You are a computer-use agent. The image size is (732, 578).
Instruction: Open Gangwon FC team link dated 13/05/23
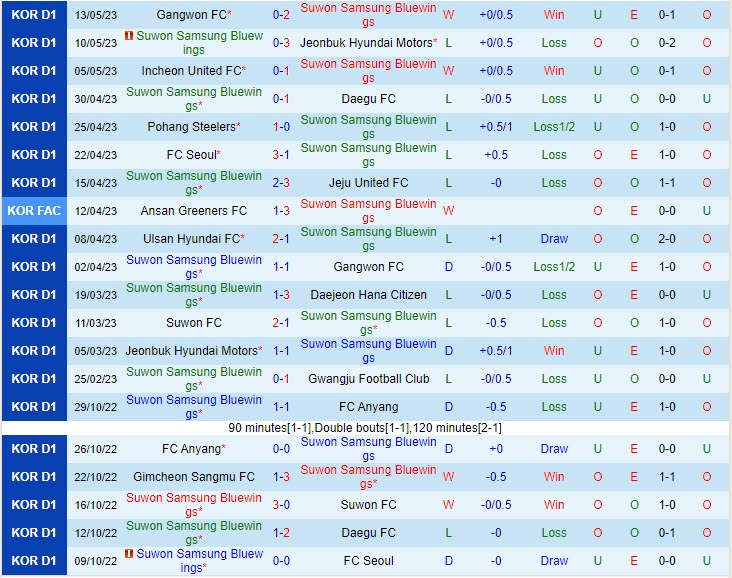click(x=194, y=15)
